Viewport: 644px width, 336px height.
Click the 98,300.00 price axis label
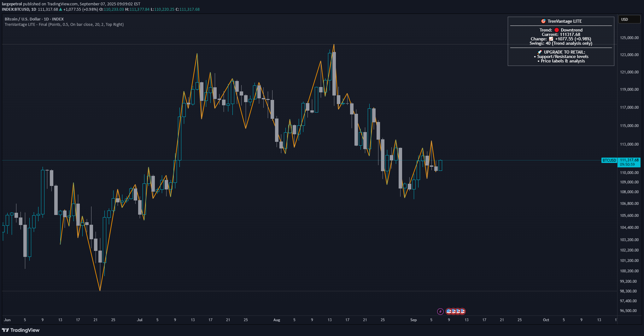[x=628, y=291]
